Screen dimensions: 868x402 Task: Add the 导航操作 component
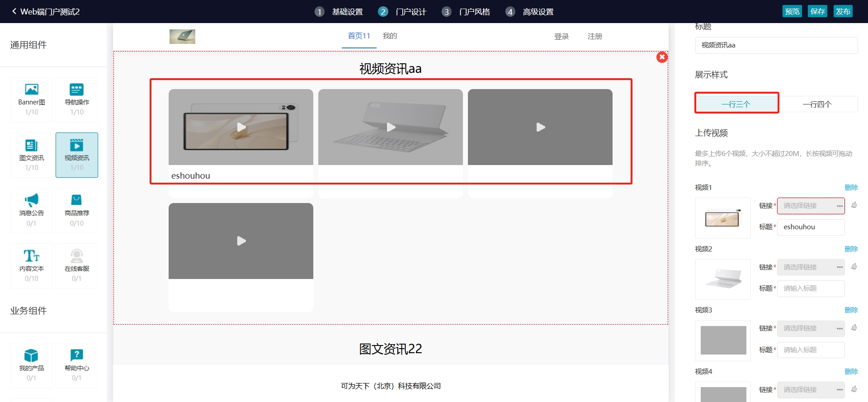[x=77, y=99]
